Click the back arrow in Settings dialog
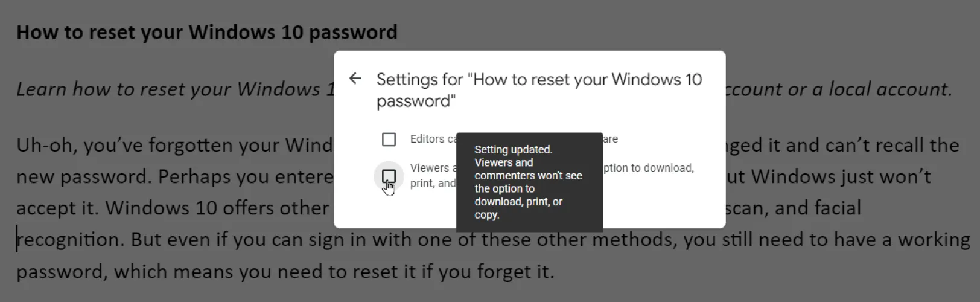Image resolution: width=980 pixels, height=302 pixels. 355,79
